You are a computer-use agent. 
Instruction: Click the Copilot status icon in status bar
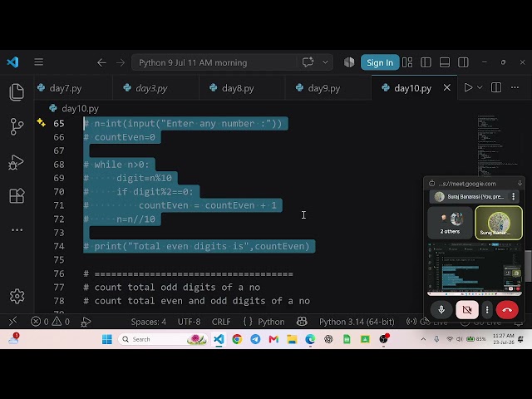click(x=302, y=322)
